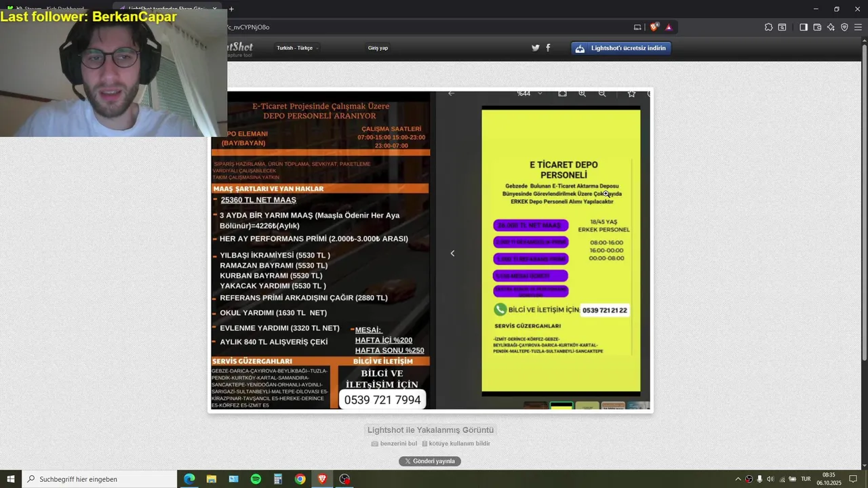Open the OBS Studio taskbar icon
Viewport: 868px width, 488px height.
click(344, 479)
